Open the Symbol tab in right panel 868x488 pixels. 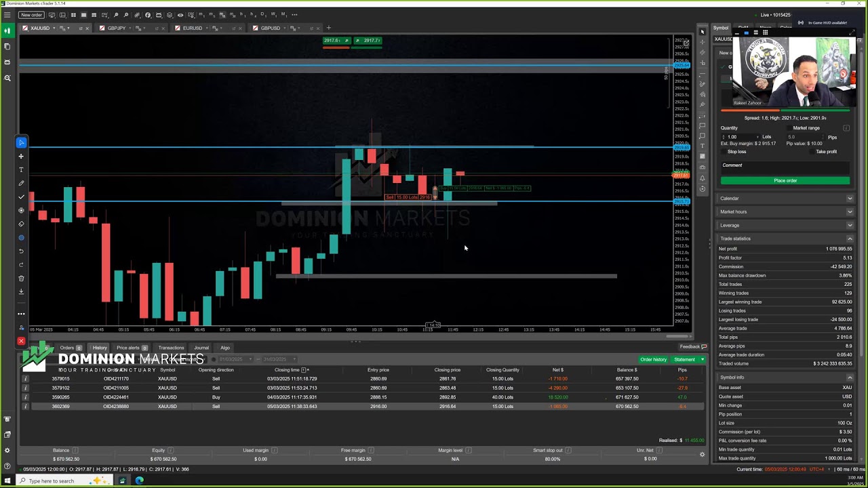[721, 28]
